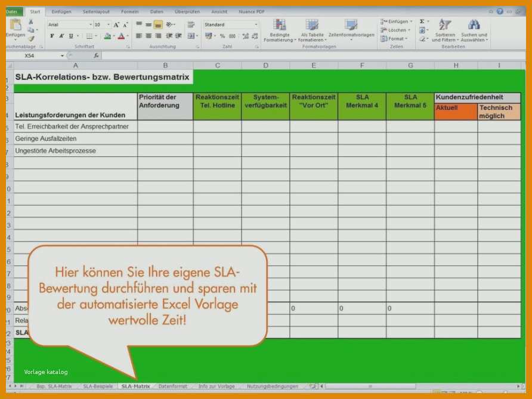532x399 pixels.
Task: Open the fill color dropdown arrow
Action: coord(114,36)
